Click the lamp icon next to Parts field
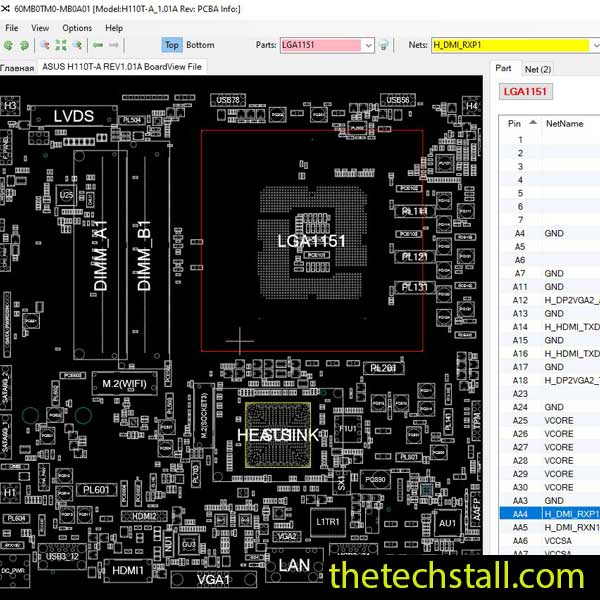Screen dimensions: 600x600 click(383, 45)
